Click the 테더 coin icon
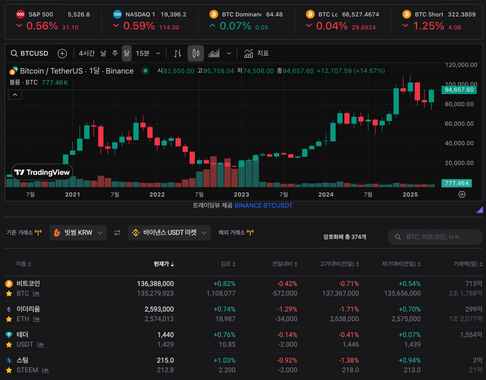 tap(9, 335)
